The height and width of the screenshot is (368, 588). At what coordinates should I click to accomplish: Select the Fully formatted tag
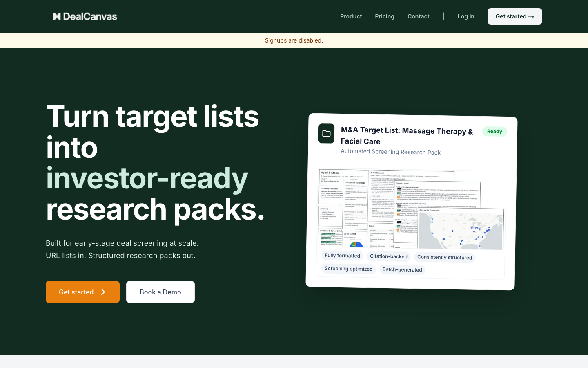point(342,256)
